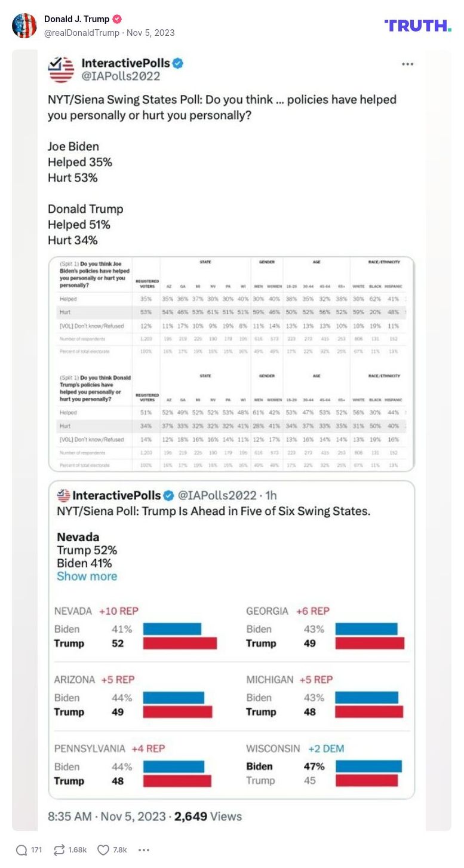Image resolution: width=464 pixels, height=868 pixels.
Task: Click the ReTruth arrows icon
Action: click(60, 849)
